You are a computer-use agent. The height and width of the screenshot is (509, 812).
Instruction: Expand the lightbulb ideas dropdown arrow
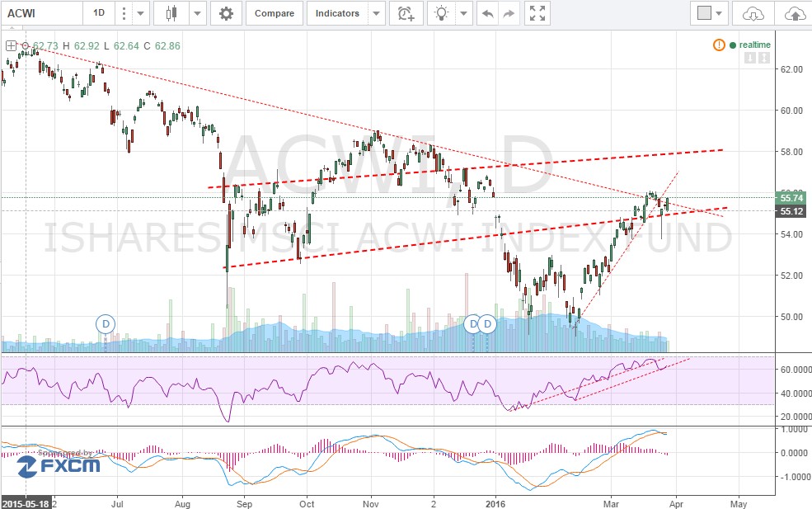(x=463, y=13)
